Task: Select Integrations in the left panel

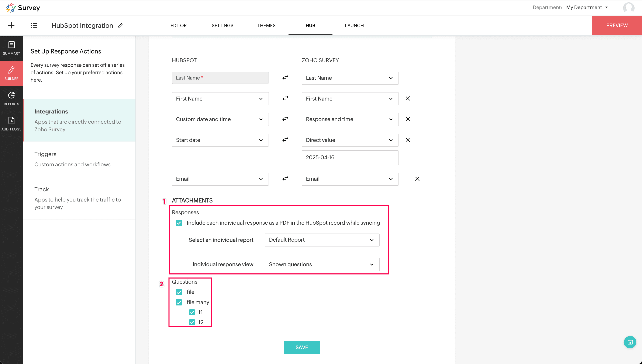Action: [x=80, y=120]
